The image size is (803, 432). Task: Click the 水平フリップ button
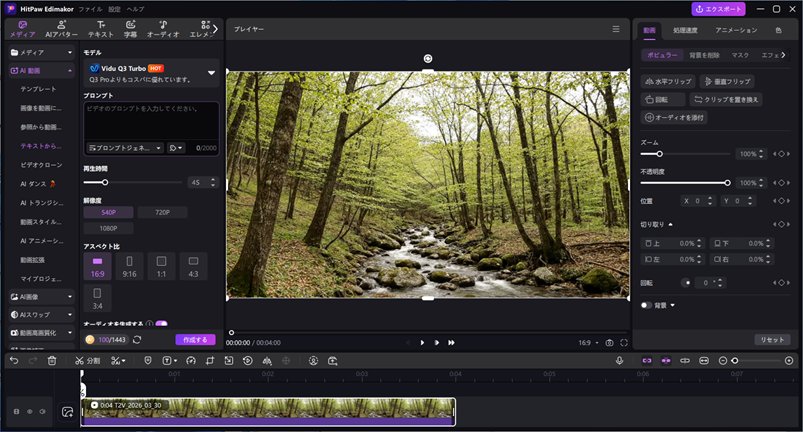(668, 81)
